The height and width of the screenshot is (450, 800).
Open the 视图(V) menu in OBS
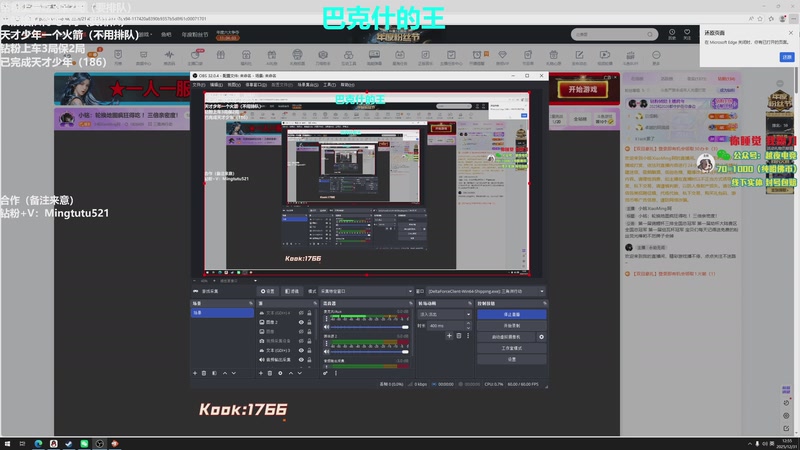234,85
